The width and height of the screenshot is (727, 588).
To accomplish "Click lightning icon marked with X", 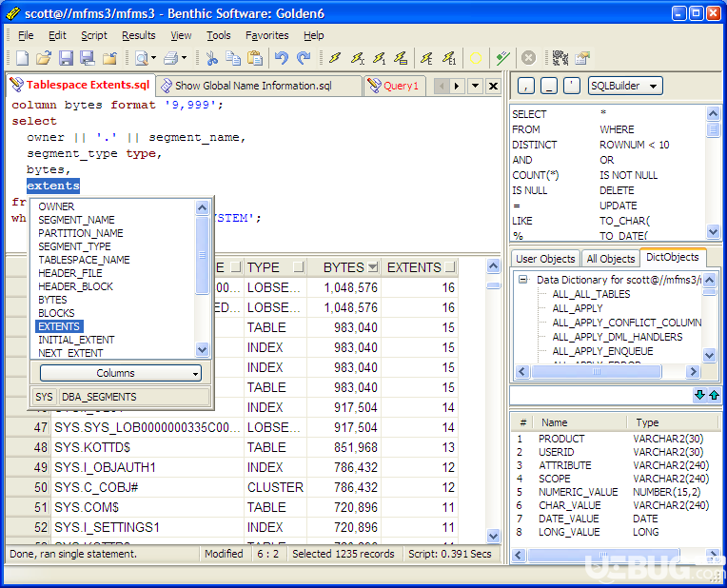I will click(x=357, y=58).
